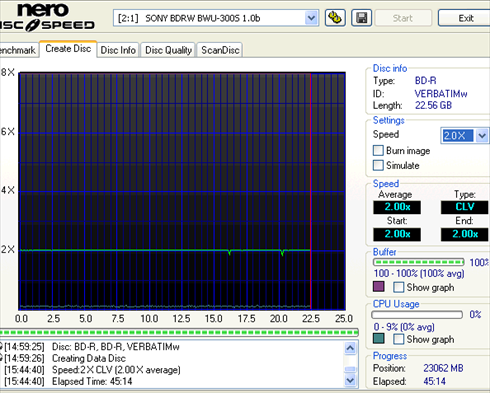This screenshot has width=490, height=393.
Task: Click the options icon beside drive selector
Action: pos(335,18)
